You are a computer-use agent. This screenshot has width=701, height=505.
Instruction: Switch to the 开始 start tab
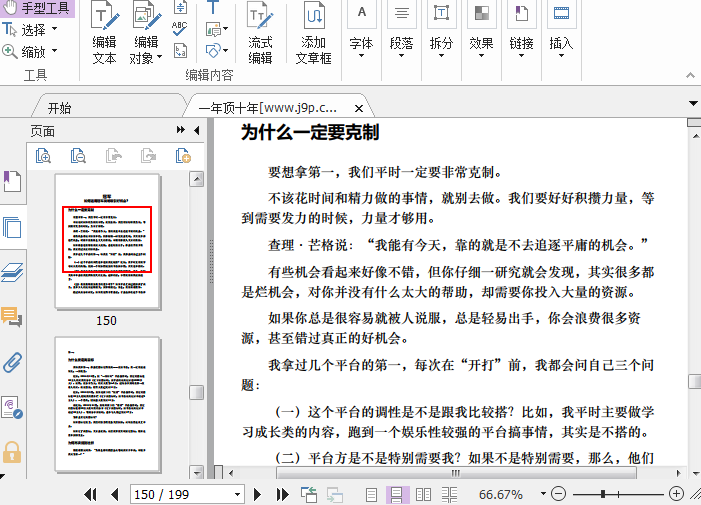coord(60,108)
